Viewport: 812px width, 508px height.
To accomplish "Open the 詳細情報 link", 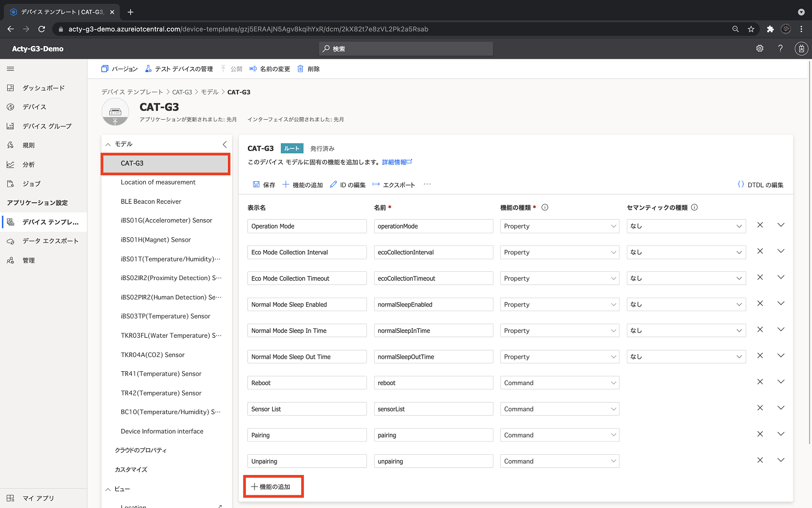I will (x=397, y=162).
